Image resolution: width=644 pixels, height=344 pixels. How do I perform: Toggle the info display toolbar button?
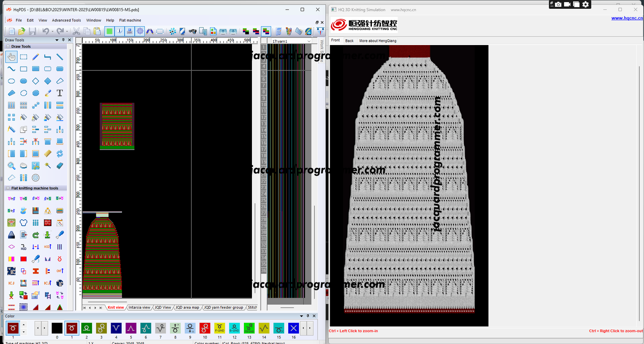[120, 31]
